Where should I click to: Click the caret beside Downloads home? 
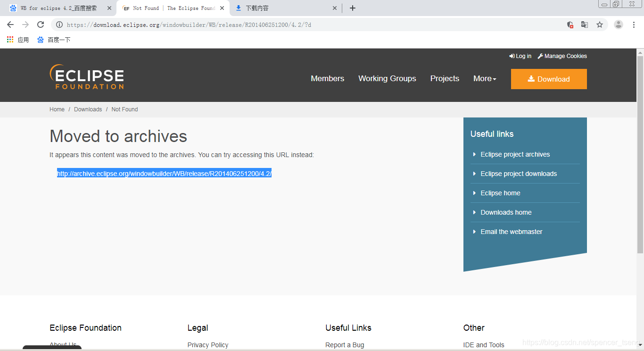pyautogui.click(x=474, y=212)
